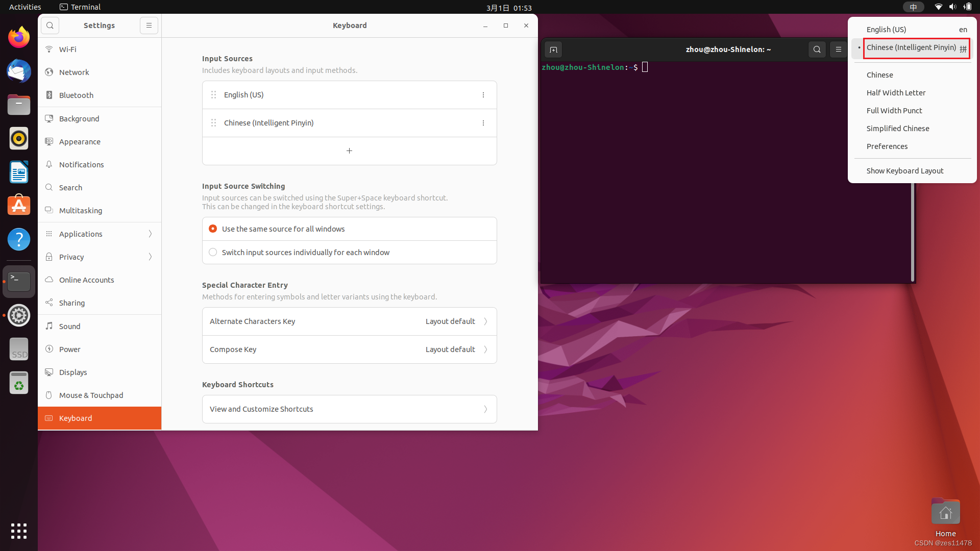
Task: Select Show Keyboard Layout from the IBus menu
Action: [x=904, y=170]
